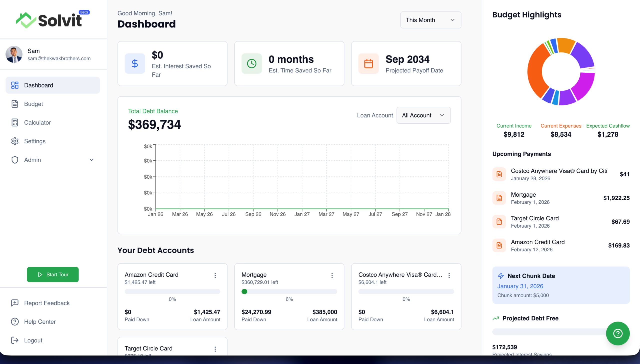Screen dimensions: 640x364
Task: Click the clock icon on Est. Time Saved card
Action: (251, 63)
